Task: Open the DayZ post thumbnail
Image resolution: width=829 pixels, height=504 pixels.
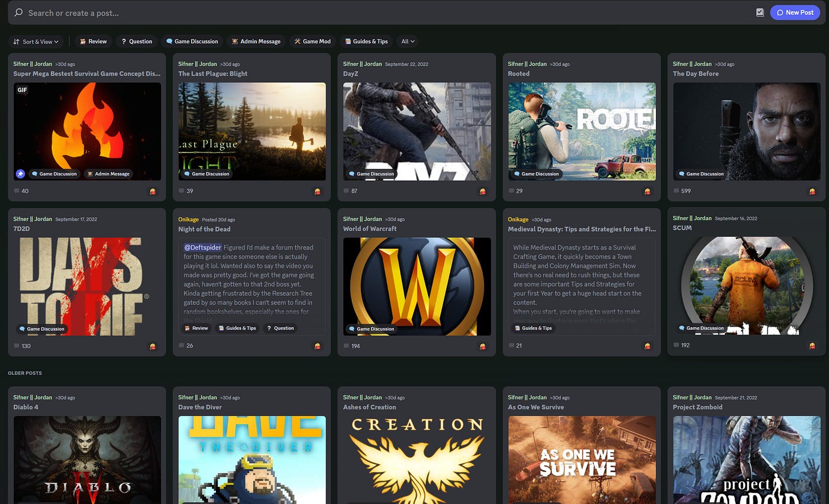Action: (x=417, y=131)
